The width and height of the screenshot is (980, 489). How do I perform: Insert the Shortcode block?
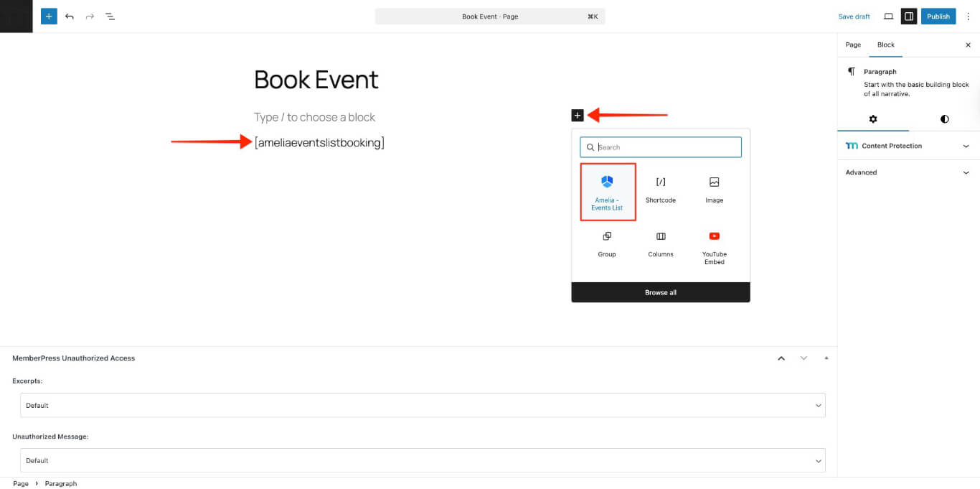tap(660, 190)
